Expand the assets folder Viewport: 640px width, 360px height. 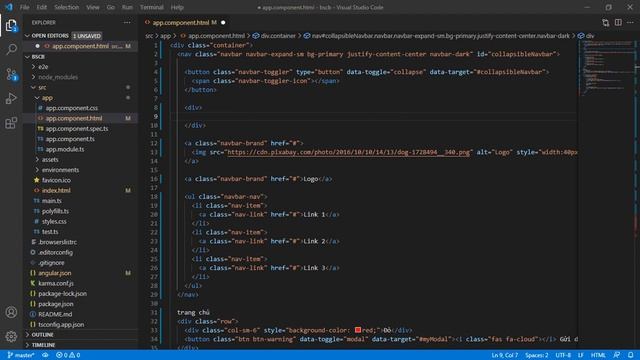pyautogui.click(x=50, y=160)
